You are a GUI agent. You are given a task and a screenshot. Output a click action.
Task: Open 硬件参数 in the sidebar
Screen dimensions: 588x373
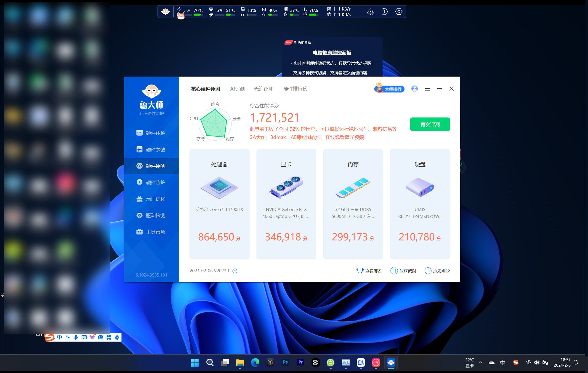pos(151,149)
